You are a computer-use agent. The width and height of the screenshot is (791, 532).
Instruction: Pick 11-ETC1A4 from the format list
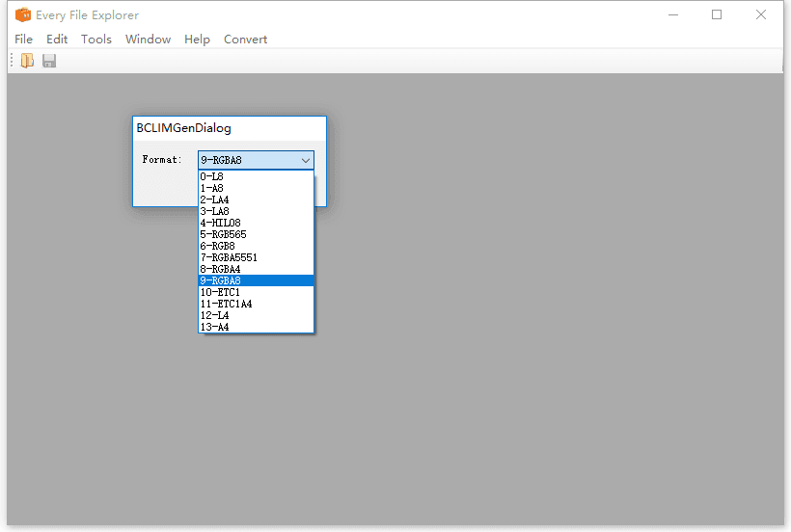[x=257, y=304]
